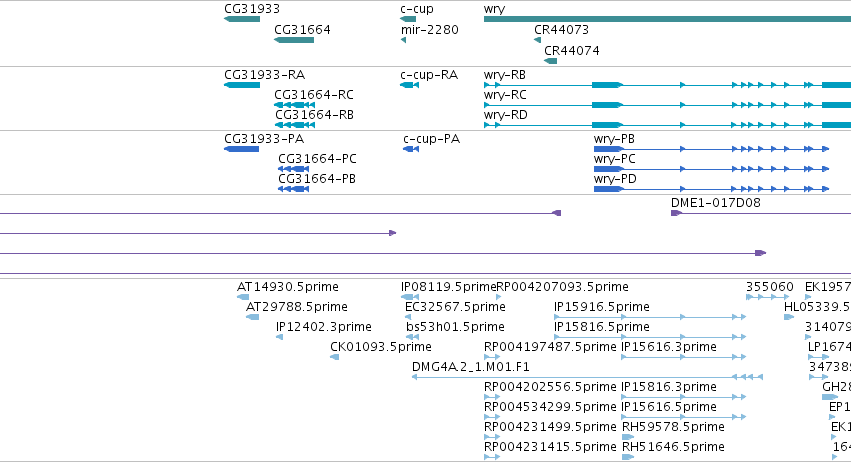Click the wry-PC protein label
The image size is (851, 462).
point(614,159)
